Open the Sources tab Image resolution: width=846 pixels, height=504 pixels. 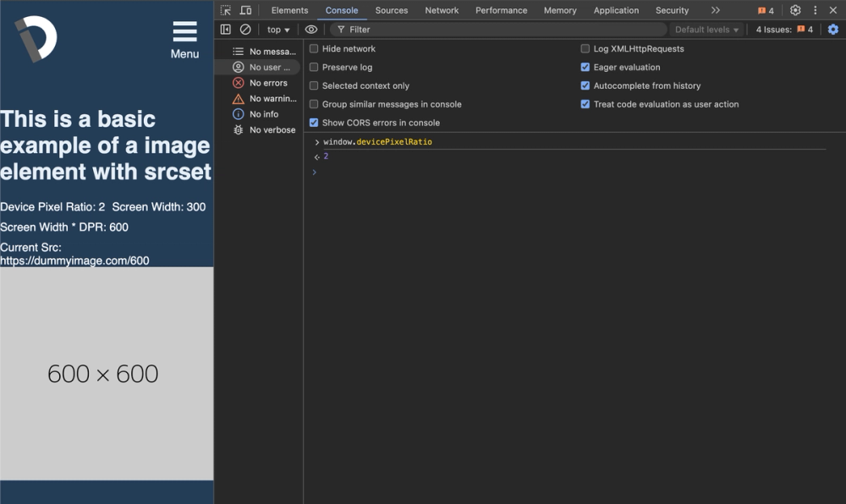click(x=392, y=10)
